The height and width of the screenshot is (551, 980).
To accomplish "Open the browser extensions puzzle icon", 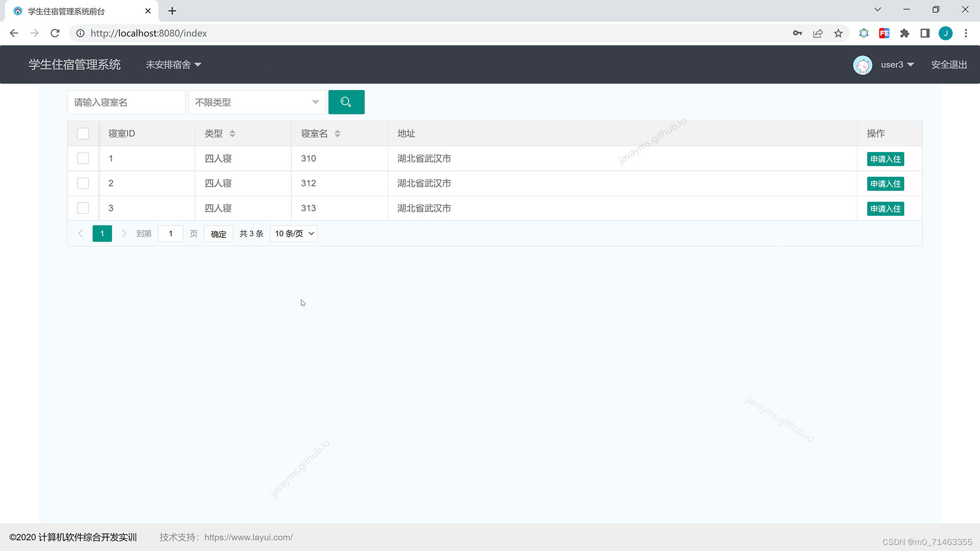I will pos(904,33).
